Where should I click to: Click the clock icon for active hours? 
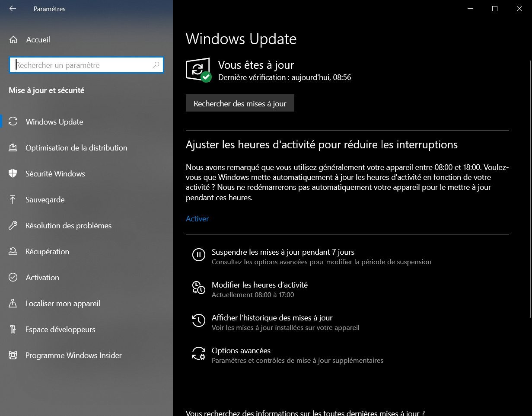pyautogui.click(x=198, y=288)
